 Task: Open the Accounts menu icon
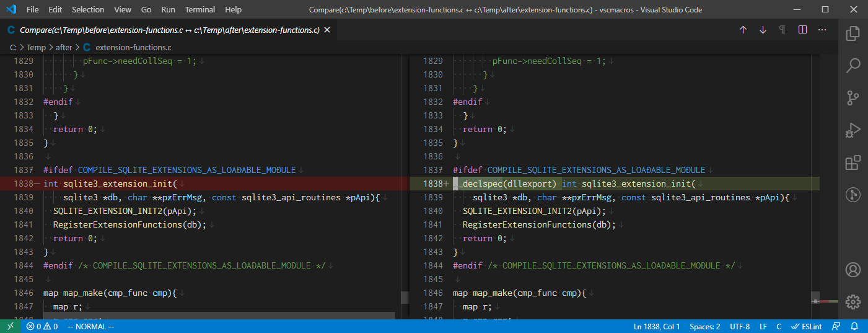(x=853, y=270)
